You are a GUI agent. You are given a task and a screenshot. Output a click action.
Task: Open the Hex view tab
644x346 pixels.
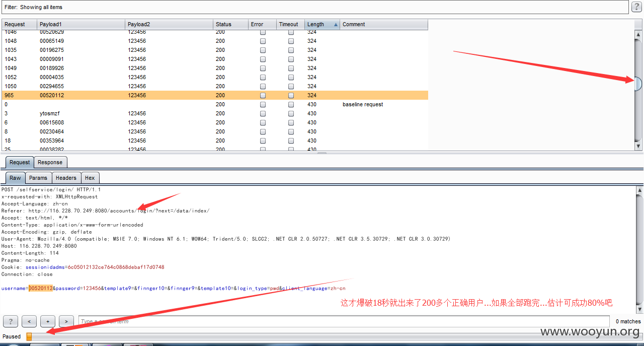click(x=90, y=178)
